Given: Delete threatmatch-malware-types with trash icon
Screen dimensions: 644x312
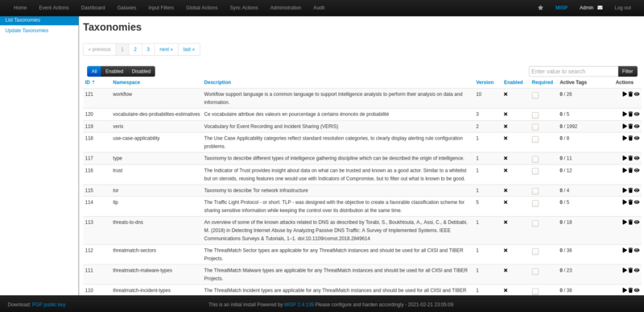Looking at the screenshot, I should 630,271.
